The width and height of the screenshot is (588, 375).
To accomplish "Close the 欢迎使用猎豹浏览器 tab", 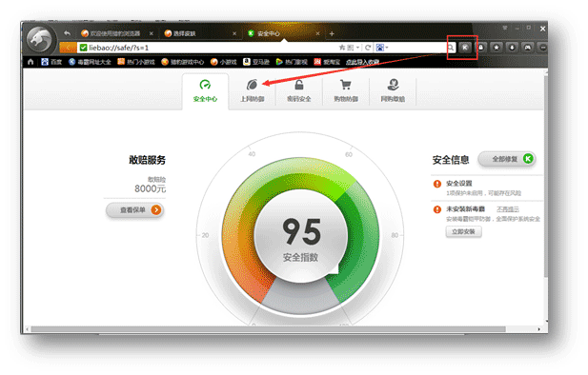I will [x=152, y=33].
